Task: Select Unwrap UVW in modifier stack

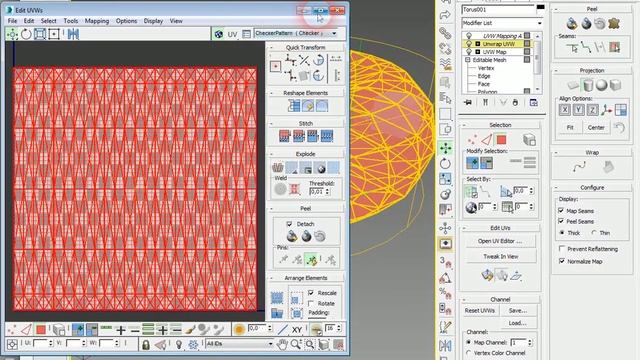Action: click(x=498, y=44)
